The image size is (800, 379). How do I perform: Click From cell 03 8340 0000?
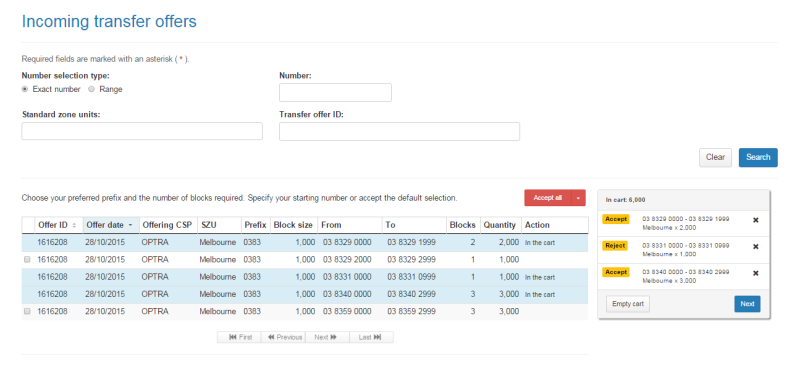click(x=347, y=294)
